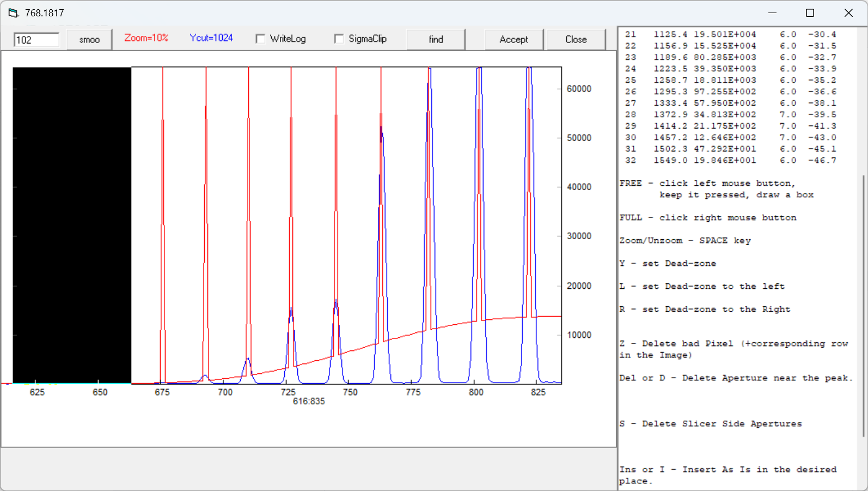Enable the WriteLog checkbox

[x=260, y=39]
